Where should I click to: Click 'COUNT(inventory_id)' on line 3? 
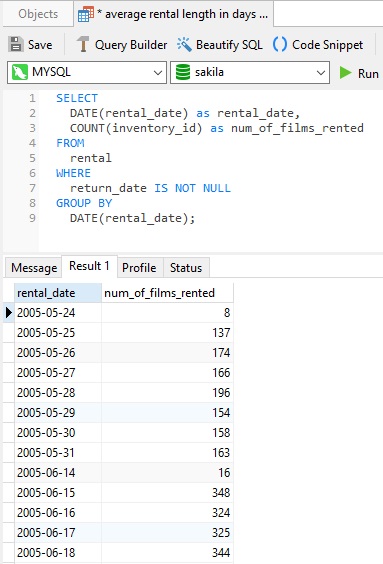coord(136,128)
